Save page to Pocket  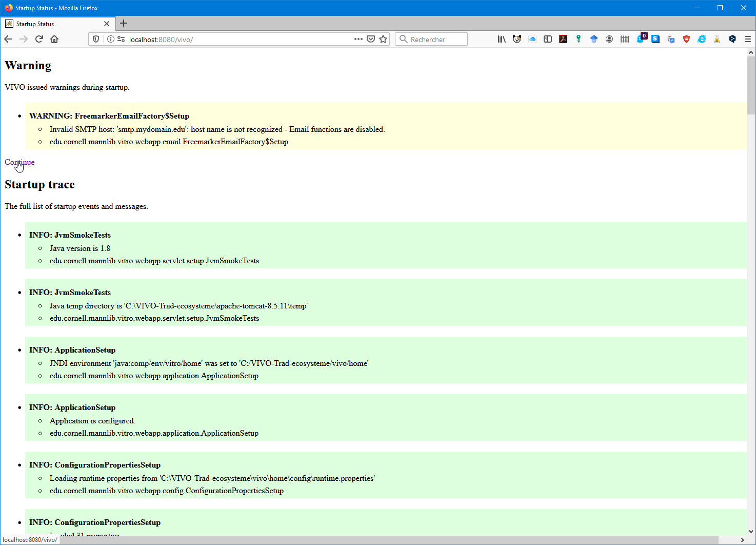pos(371,39)
